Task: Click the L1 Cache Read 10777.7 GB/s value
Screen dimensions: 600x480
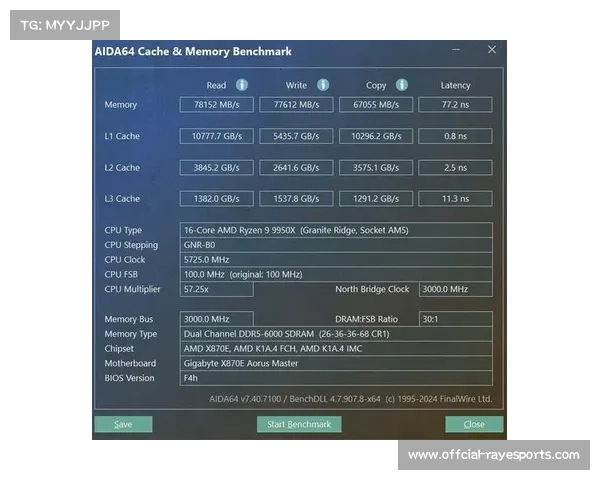Action: click(x=216, y=136)
